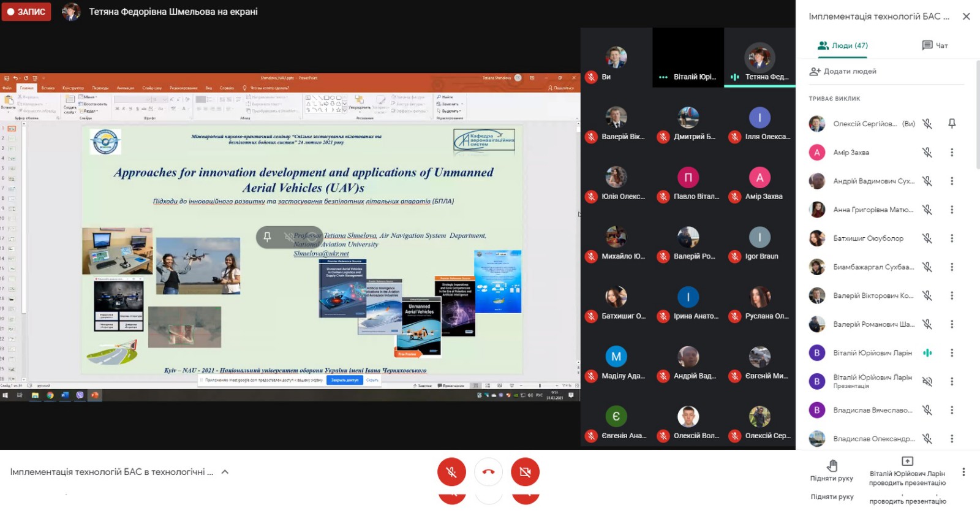
Task: Mute Владислав Олександрович via microphone icon
Action: 927,439
